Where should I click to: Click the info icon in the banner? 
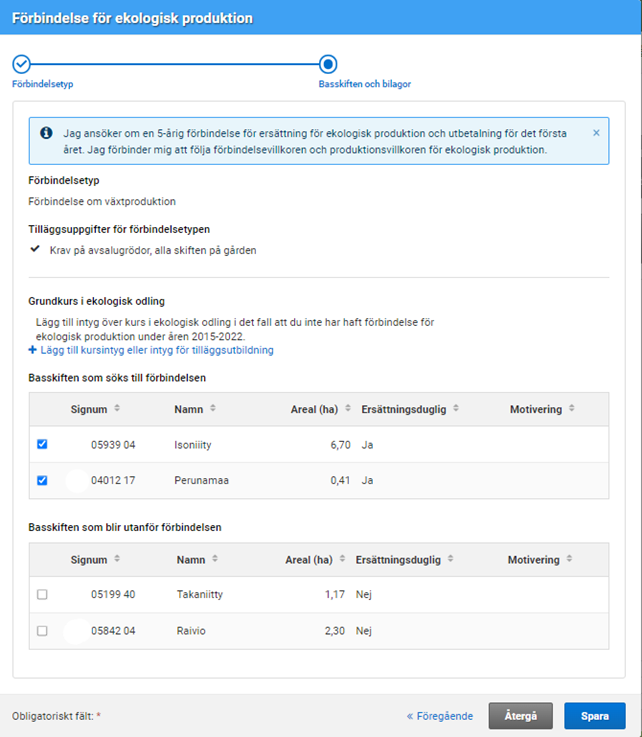point(46,133)
